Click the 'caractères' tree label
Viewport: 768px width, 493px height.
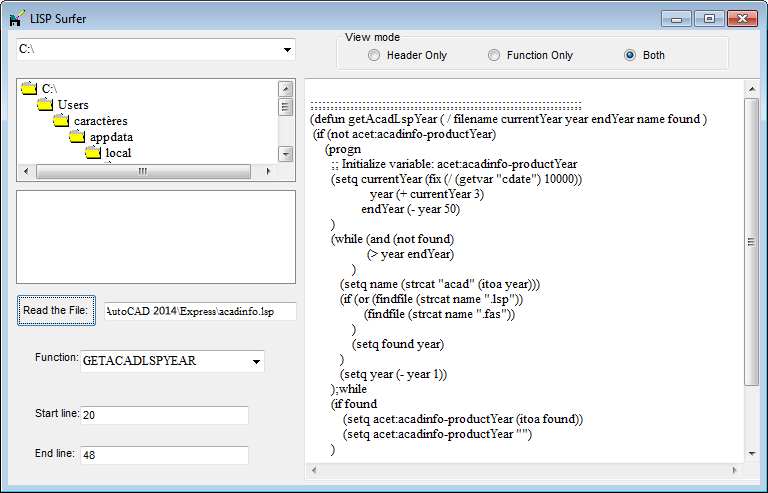100,121
